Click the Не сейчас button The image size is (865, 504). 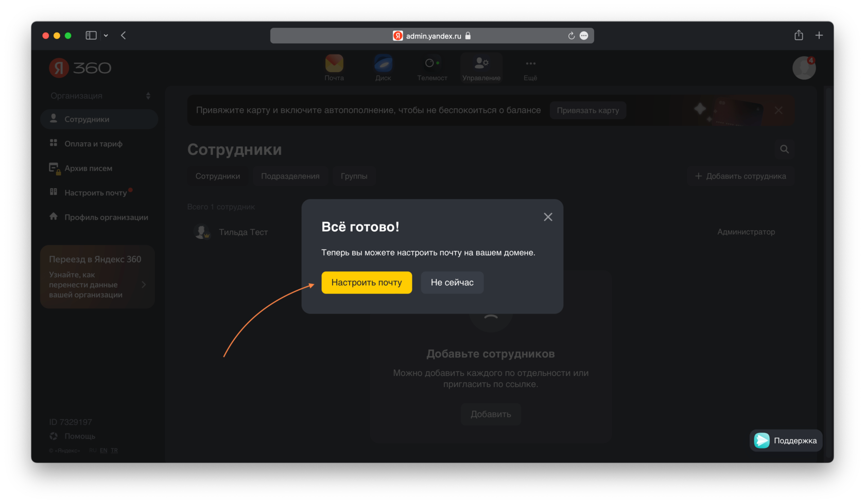point(452,283)
